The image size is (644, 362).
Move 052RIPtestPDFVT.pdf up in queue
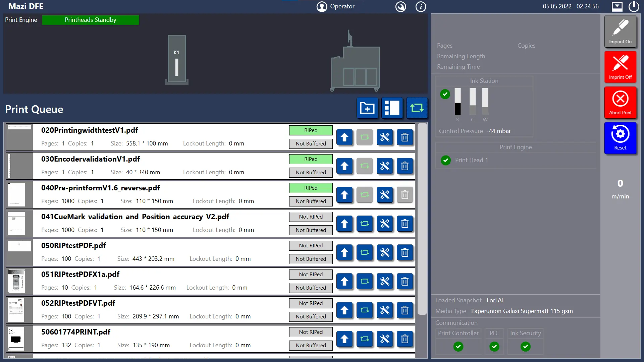[344, 310]
